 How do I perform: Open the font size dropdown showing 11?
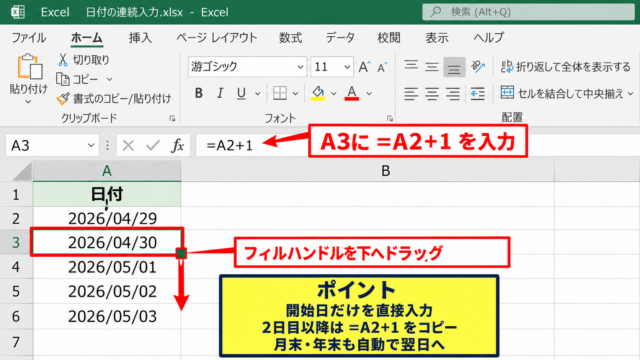click(x=347, y=67)
